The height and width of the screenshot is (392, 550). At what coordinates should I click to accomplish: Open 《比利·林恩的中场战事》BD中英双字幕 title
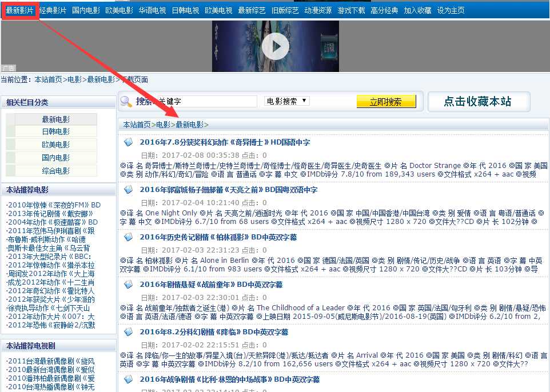[x=230, y=379]
